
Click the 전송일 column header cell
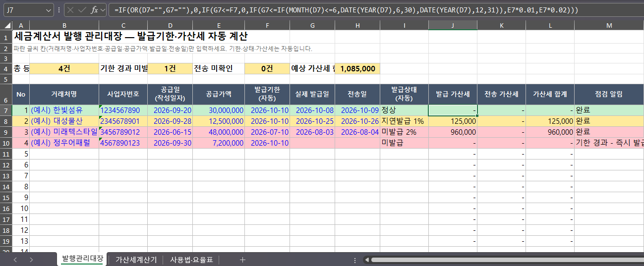(x=357, y=94)
